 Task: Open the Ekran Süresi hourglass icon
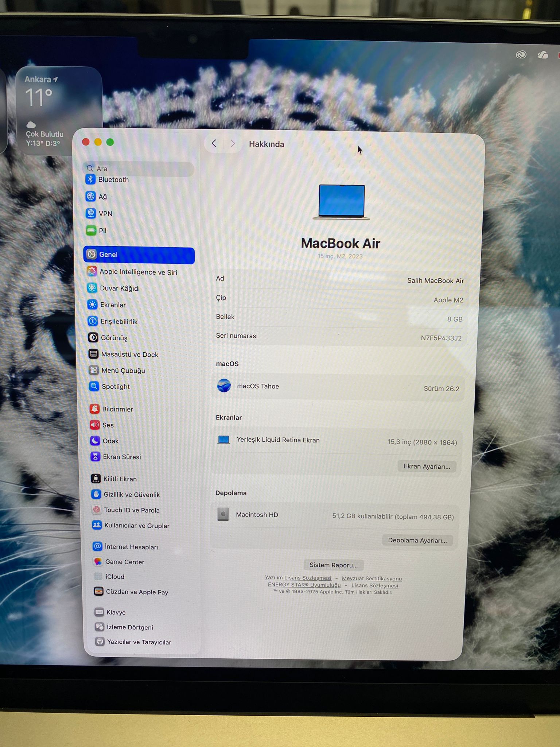click(x=96, y=457)
